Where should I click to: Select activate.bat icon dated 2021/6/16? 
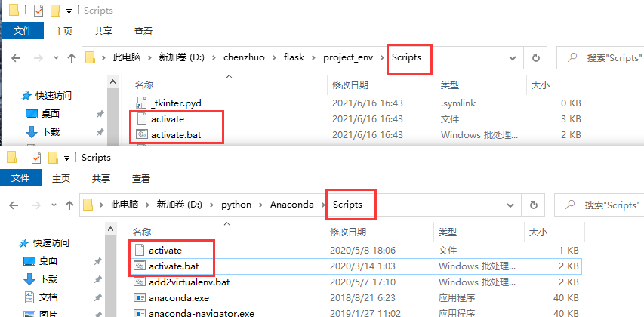141,134
